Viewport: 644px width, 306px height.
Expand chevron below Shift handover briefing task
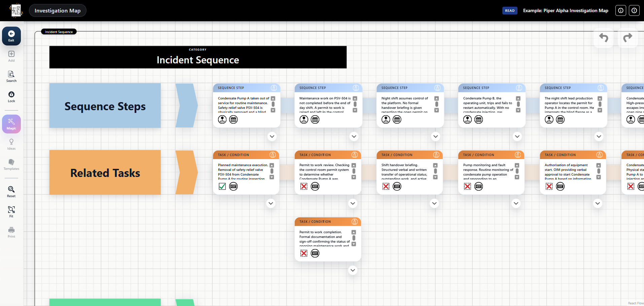click(x=434, y=203)
